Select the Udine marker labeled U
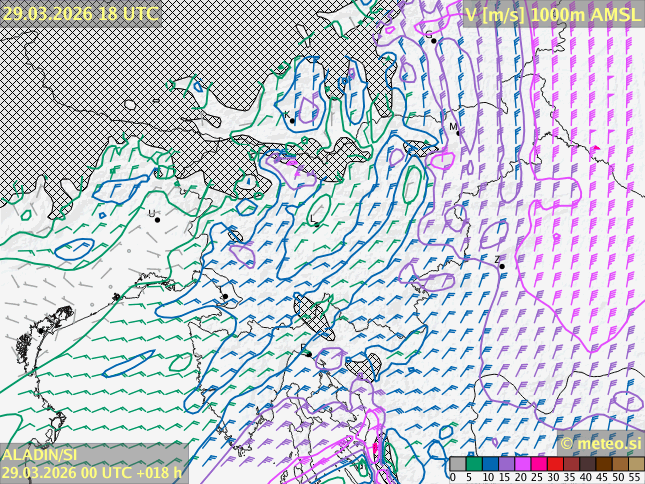 157,219
